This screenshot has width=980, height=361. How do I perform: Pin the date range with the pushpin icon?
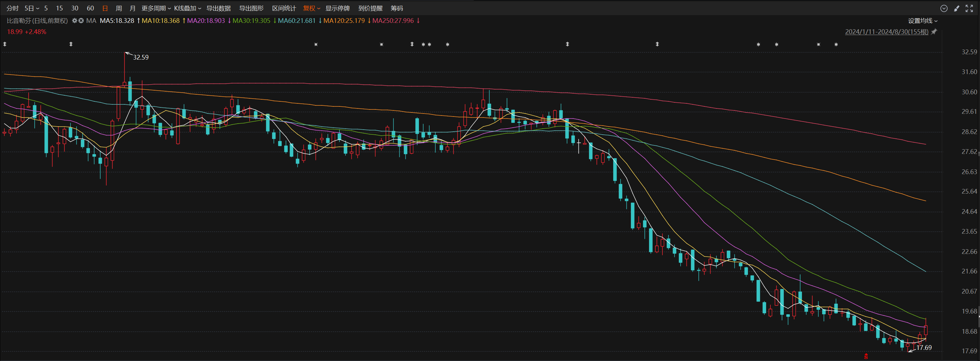(x=934, y=32)
